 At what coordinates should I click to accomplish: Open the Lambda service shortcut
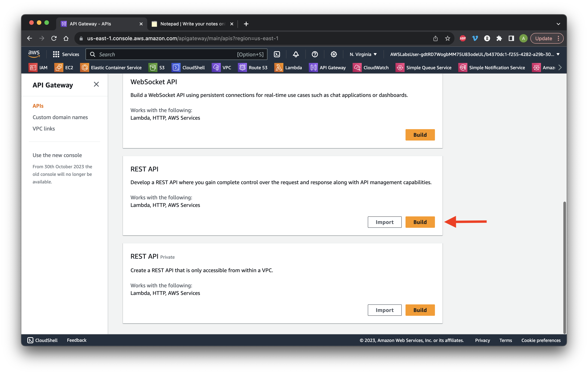[288, 68]
